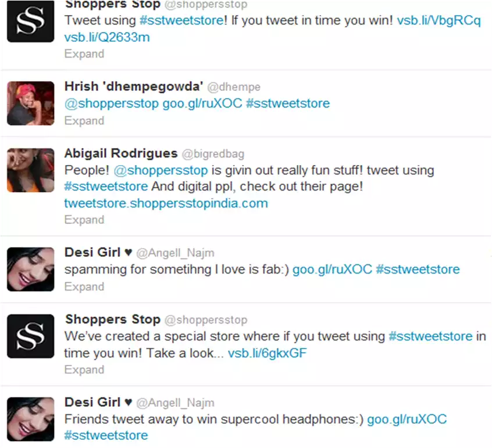Open the vsb.li/Q2633m link
Screen dimensions: 492x448
[x=107, y=38]
